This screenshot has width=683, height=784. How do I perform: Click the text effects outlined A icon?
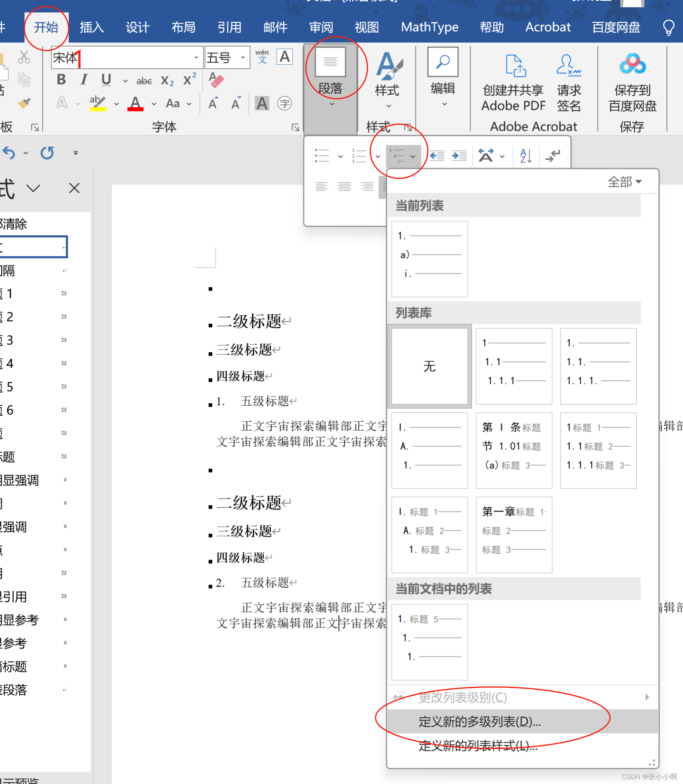(x=62, y=103)
